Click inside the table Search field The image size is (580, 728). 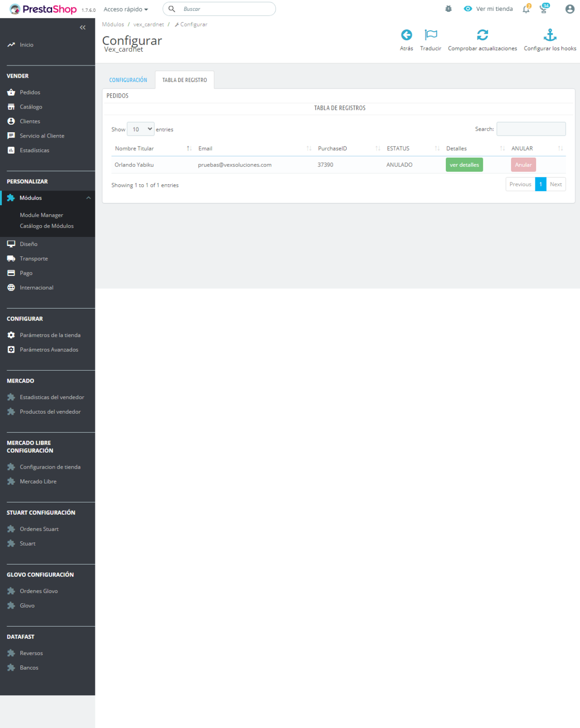pyautogui.click(x=531, y=128)
